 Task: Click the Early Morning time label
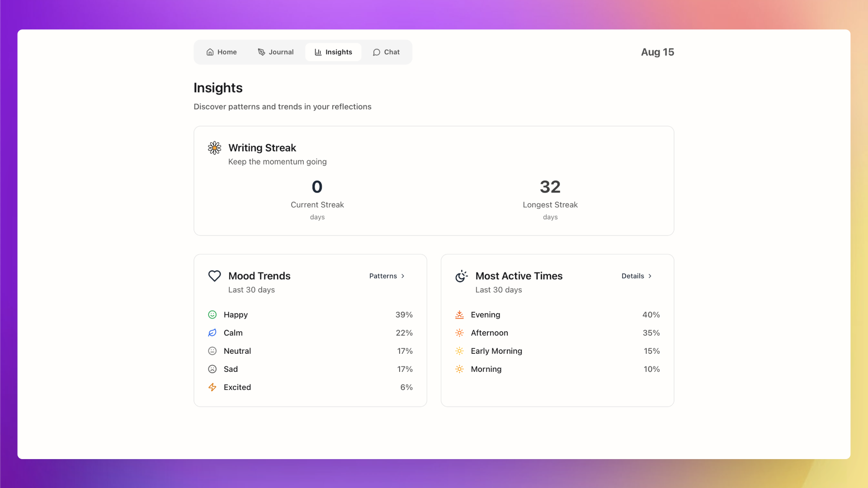click(x=496, y=351)
